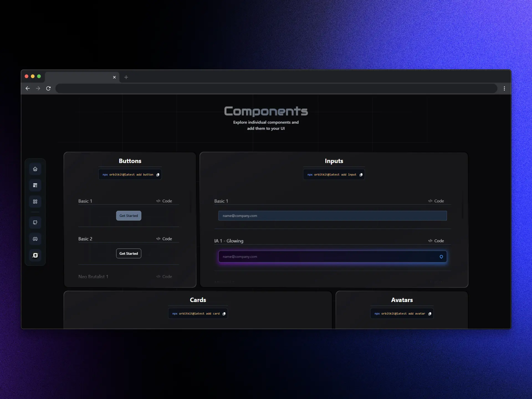Viewport: 532px width, 399px height.
Task: Click the Buttons section heading
Action: click(x=130, y=161)
